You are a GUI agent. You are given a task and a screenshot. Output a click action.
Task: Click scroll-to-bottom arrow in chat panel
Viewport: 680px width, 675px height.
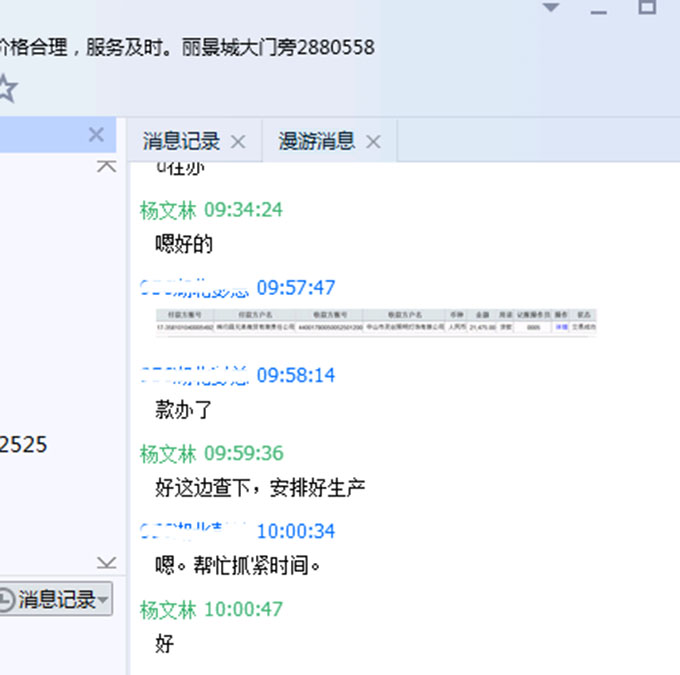(106, 563)
